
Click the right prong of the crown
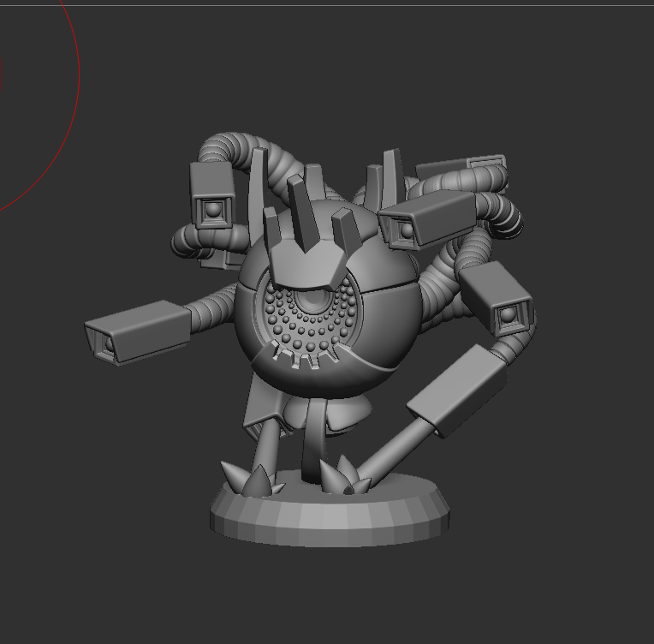(x=344, y=229)
